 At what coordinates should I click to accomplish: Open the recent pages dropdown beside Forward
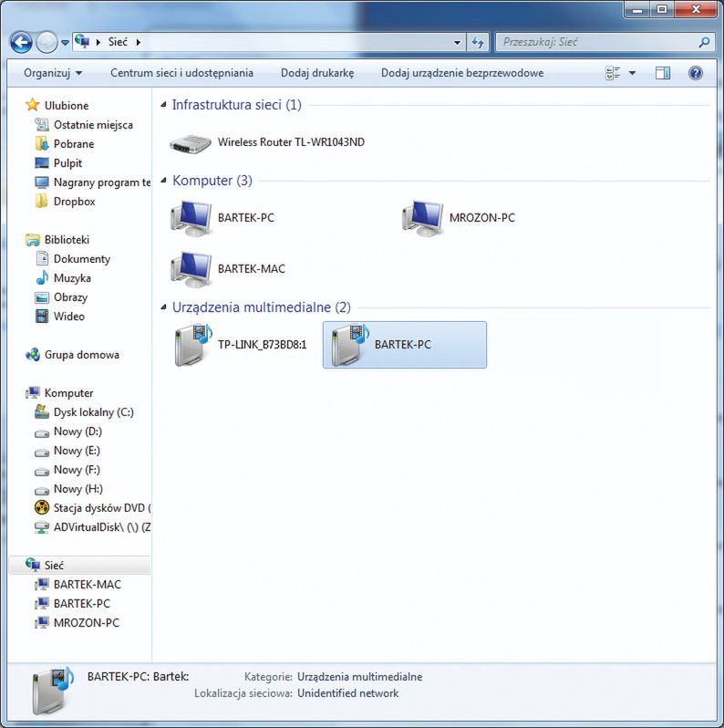pyautogui.click(x=65, y=43)
